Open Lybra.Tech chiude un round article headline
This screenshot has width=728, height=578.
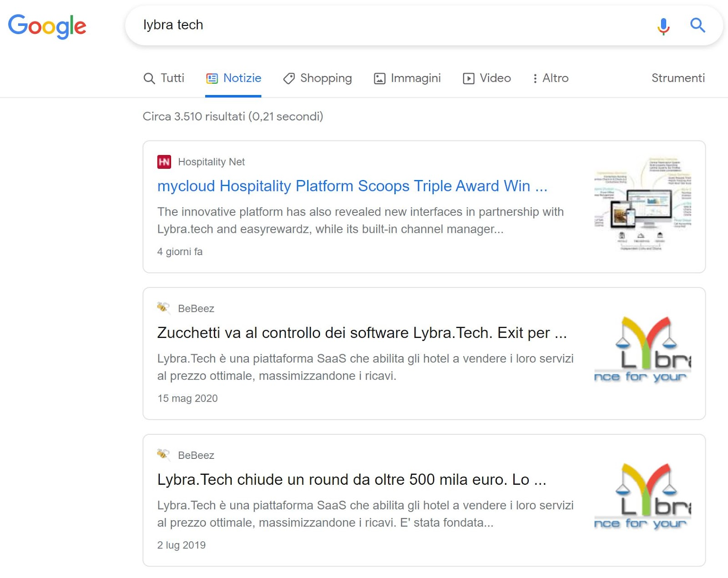352,480
